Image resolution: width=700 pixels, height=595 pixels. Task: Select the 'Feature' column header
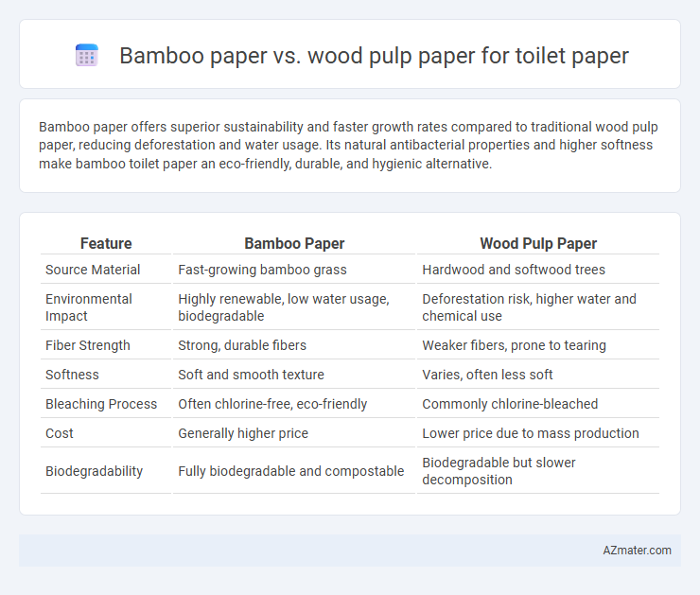pyautogui.click(x=106, y=243)
